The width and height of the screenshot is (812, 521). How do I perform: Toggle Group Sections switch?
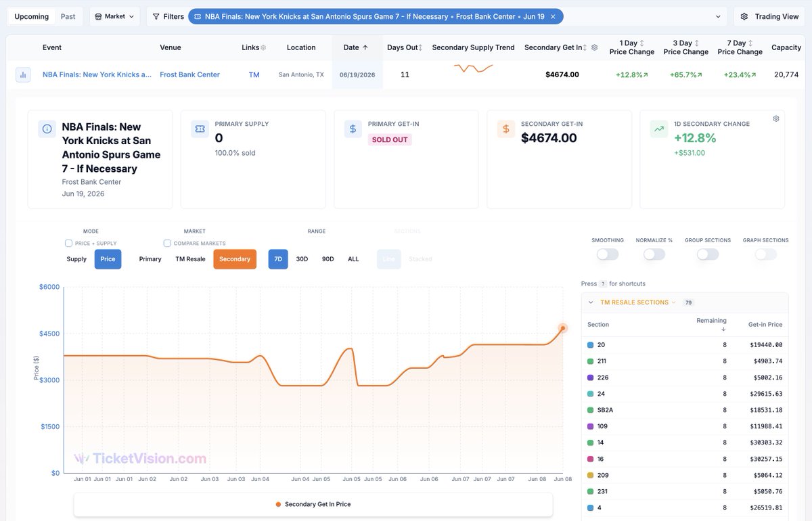tap(708, 254)
